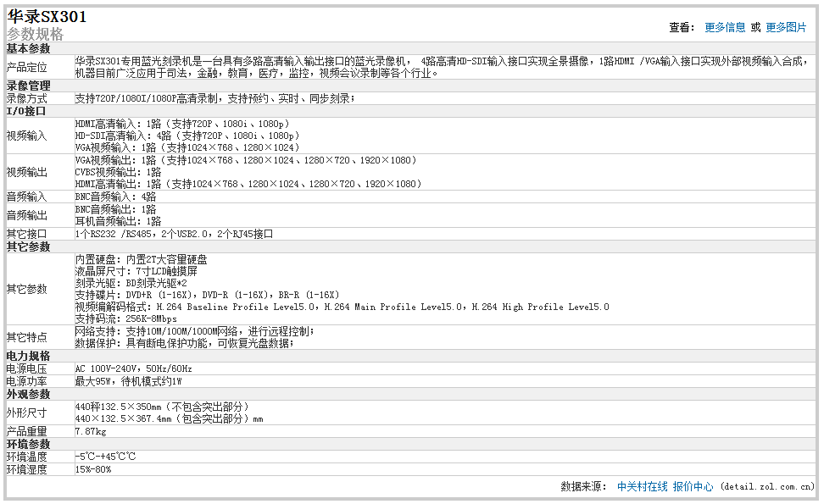Click the VGA视频输入 line

187,147
